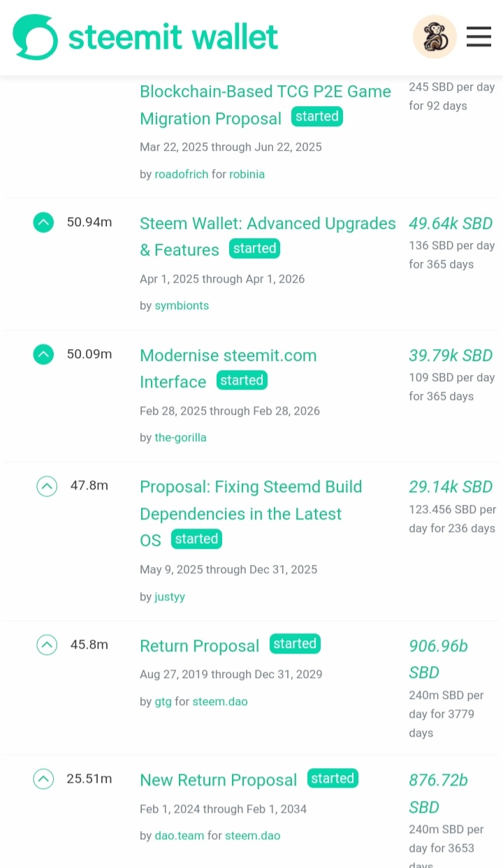Open Modernise steemit.com Interface proposal link
This screenshot has width=503, height=868.
228,355
